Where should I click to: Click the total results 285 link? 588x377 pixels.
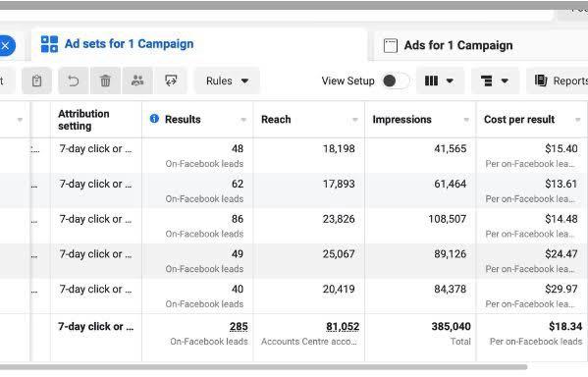[x=239, y=327]
